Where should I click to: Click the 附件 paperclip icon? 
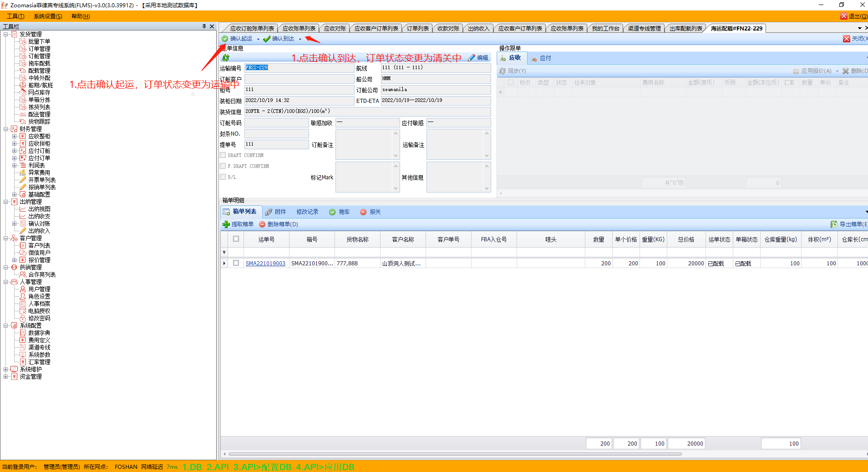click(x=269, y=212)
